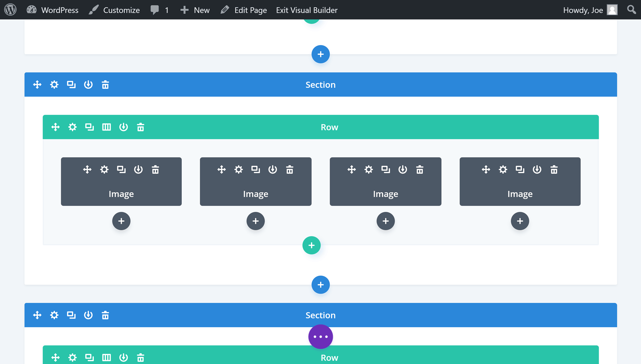This screenshot has width=641, height=364.
Task: Expand hidden options with the purple dots button
Action: pyautogui.click(x=320, y=336)
